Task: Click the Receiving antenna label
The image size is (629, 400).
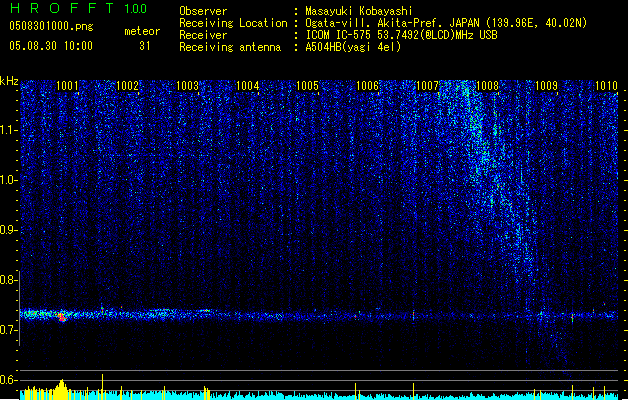Action: click(230, 47)
